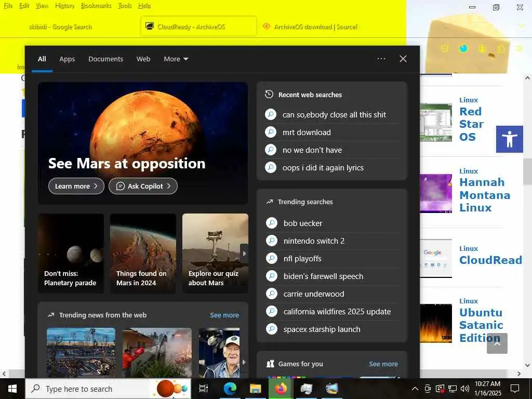Screen dimensions: 532x399
Task: Click search icon beside 'bob uecker'
Action: click(x=271, y=223)
